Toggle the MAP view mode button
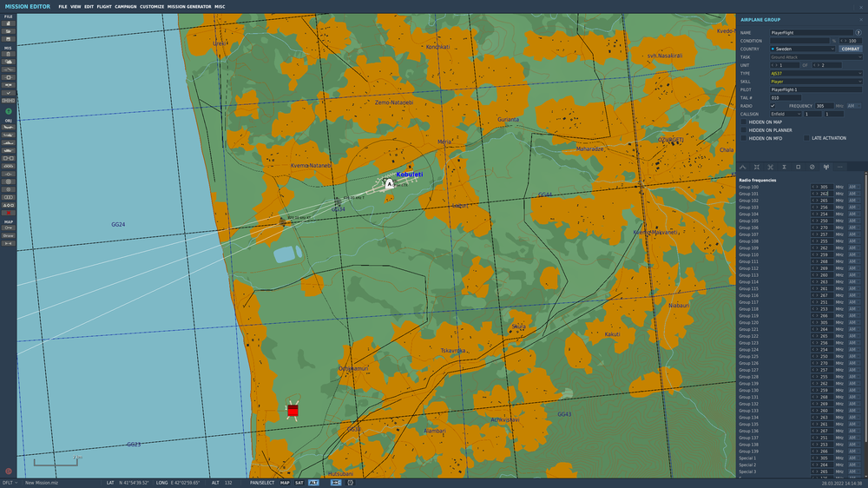The image size is (868, 488). (x=285, y=483)
